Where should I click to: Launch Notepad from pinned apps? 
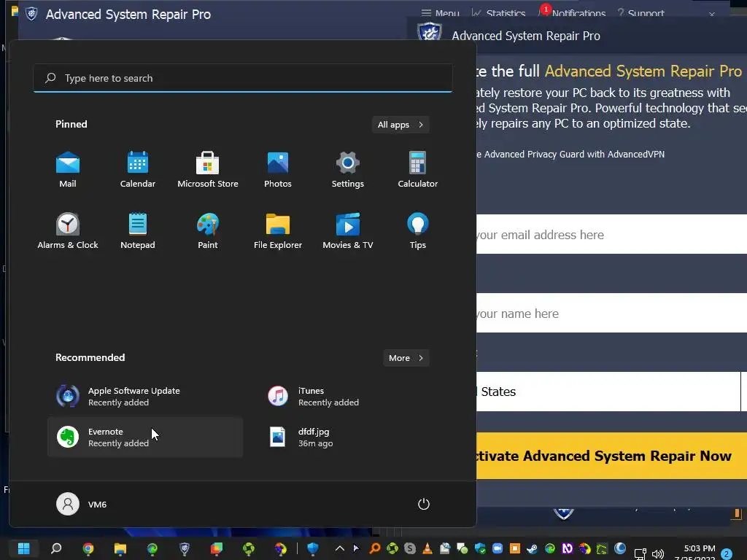click(138, 231)
